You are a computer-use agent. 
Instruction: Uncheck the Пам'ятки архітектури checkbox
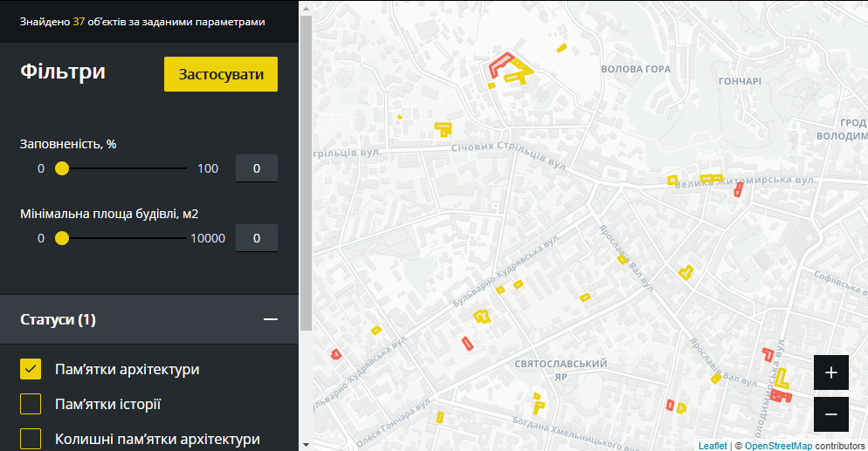31,369
